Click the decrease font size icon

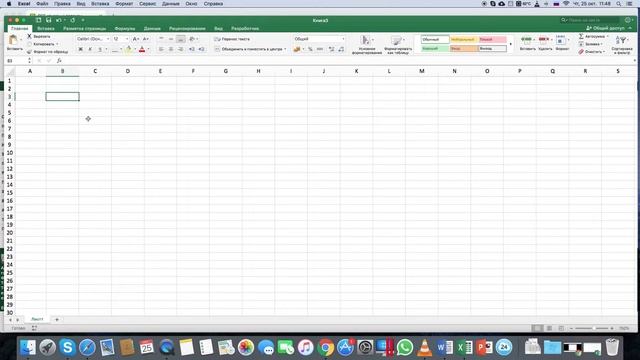click(145, 39)
